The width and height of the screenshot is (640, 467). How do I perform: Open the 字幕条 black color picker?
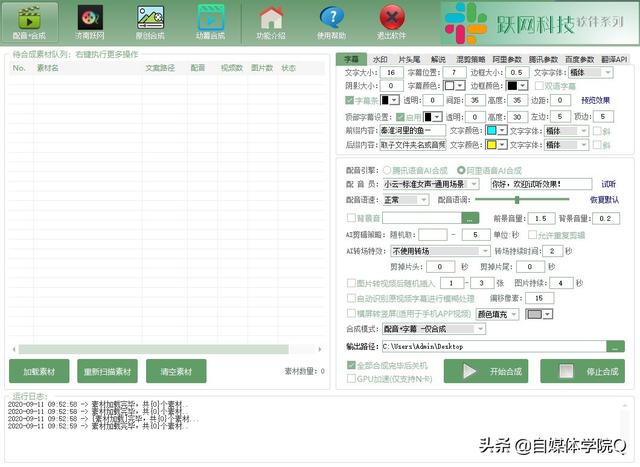click(389, 100)
